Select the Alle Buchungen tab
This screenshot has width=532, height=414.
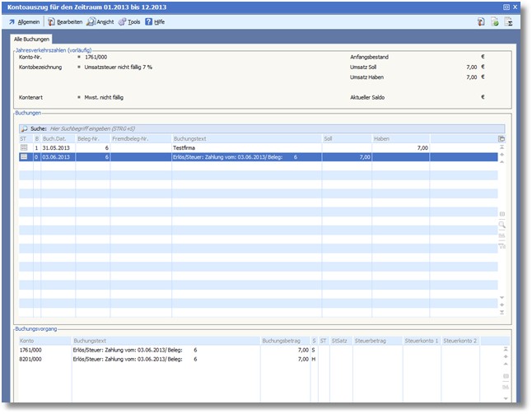(32, 39)
